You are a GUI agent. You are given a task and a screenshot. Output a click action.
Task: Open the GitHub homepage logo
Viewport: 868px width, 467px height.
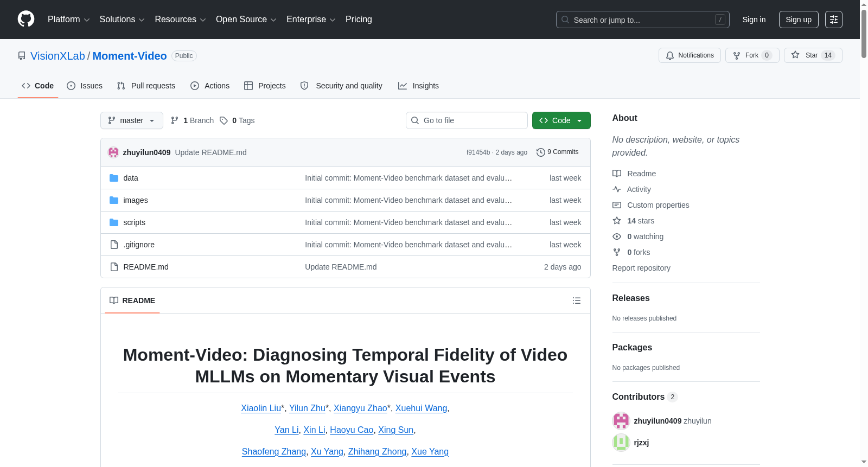click(x=26, y=19)
